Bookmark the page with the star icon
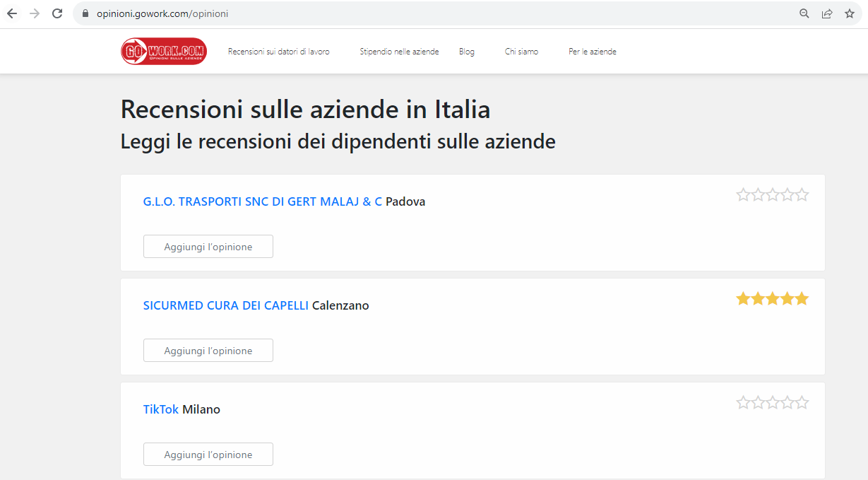Screen dimensions: 868x480 click(x=850, y=13)
